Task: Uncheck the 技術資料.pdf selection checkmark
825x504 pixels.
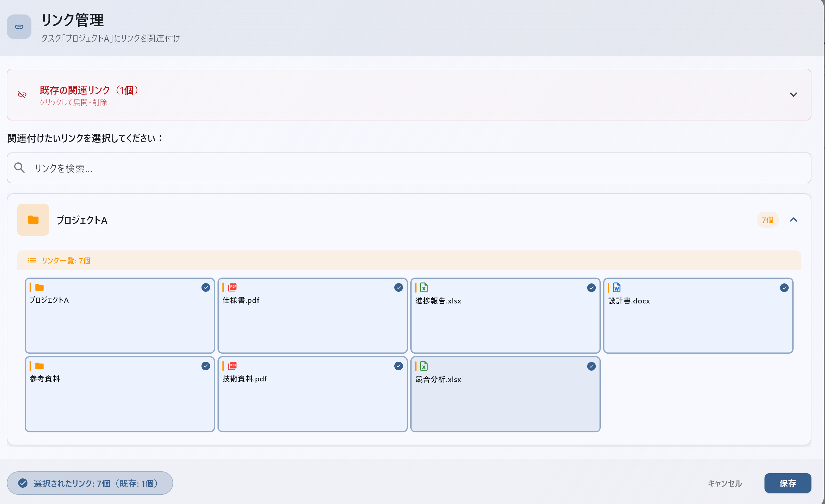Action: point(398,366)
